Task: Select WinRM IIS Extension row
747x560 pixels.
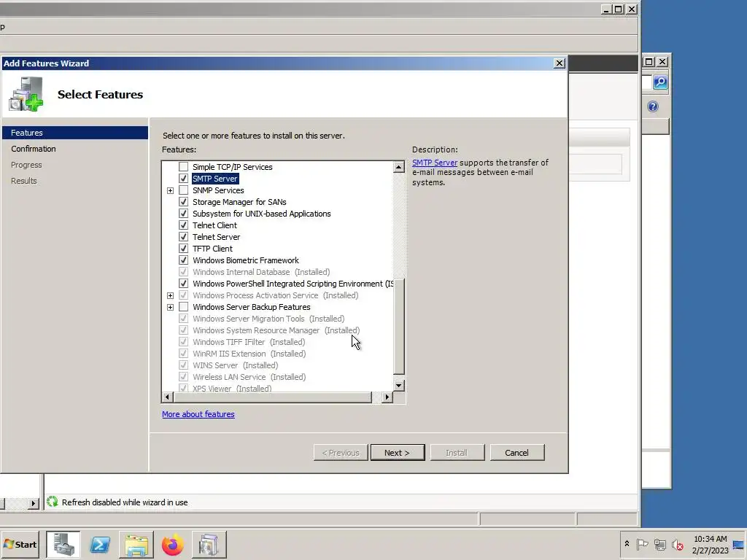Action: [249, 354]
